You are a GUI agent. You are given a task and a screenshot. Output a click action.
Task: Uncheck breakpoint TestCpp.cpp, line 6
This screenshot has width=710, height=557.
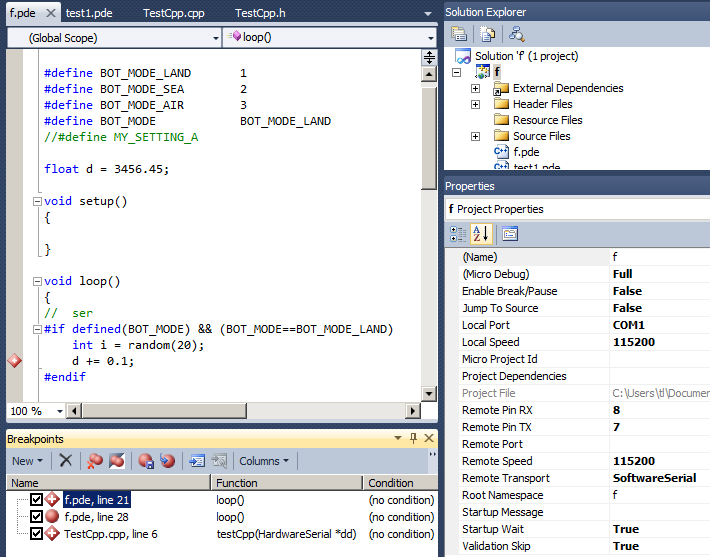37,533
